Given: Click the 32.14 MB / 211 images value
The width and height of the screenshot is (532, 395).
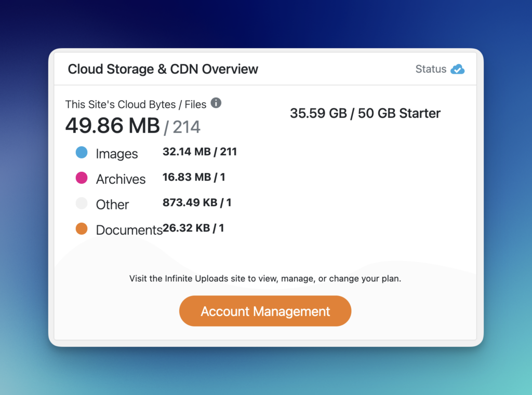Looking at the screenshot, I should click(x=199, y=152).
